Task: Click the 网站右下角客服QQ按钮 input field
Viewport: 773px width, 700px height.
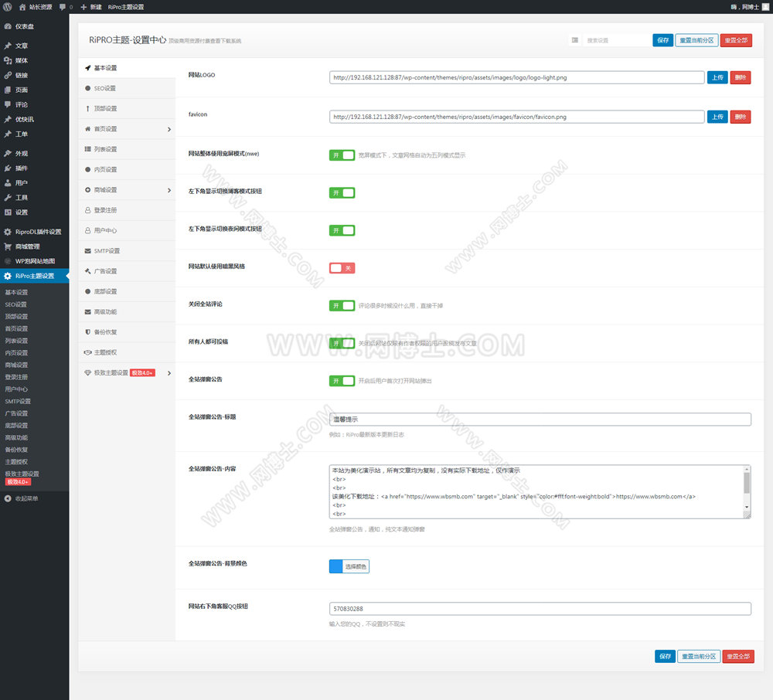Action: point(540,609)
